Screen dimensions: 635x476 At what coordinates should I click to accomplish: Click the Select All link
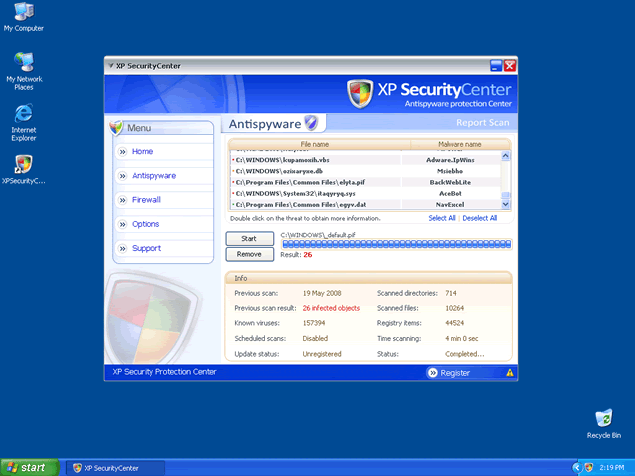tap(442, 218)
